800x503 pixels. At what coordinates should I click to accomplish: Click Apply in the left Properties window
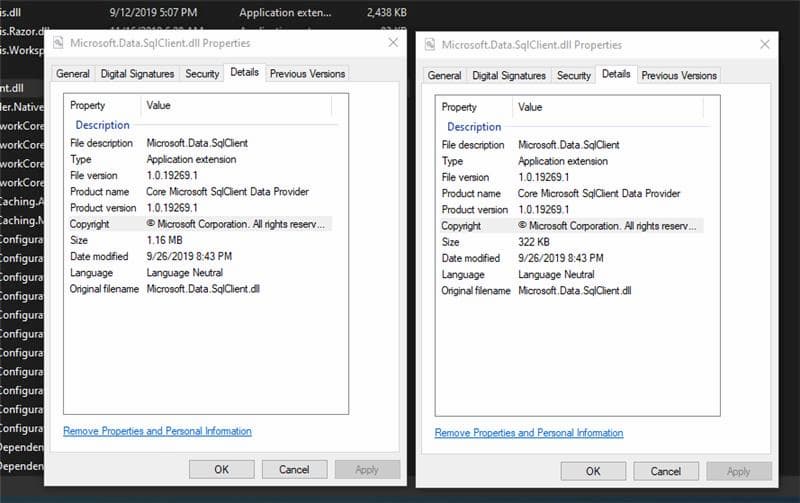(x=367, y=469)
